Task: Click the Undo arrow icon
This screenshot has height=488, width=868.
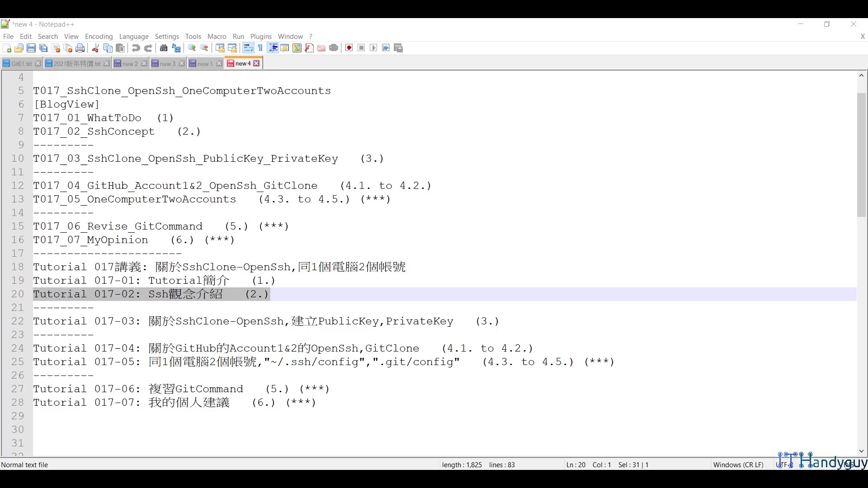Action: click(136, 48)
